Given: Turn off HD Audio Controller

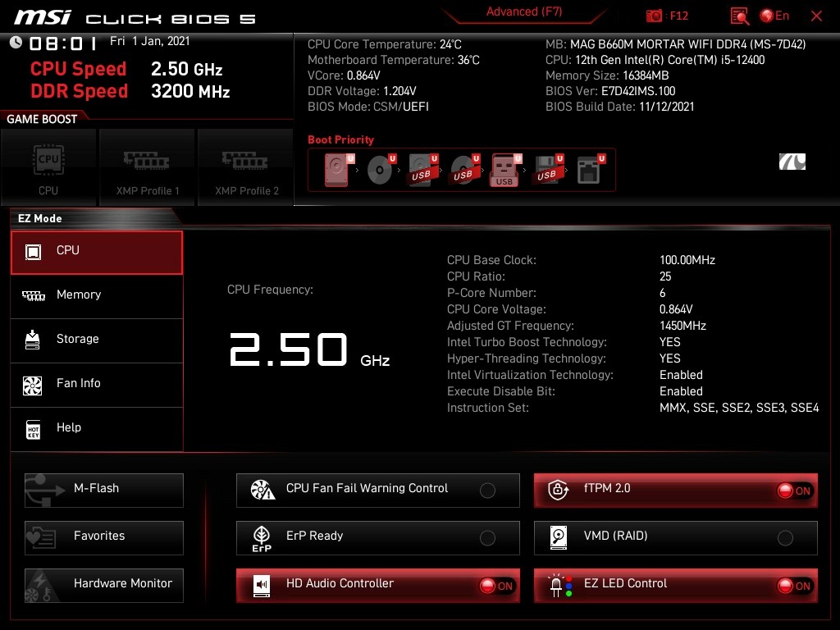Looking at the screenshot, I should (377, 586).
